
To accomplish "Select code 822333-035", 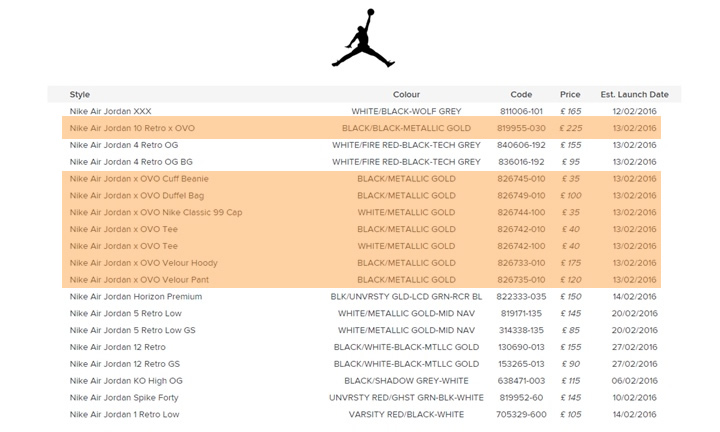I will [521, 297].
